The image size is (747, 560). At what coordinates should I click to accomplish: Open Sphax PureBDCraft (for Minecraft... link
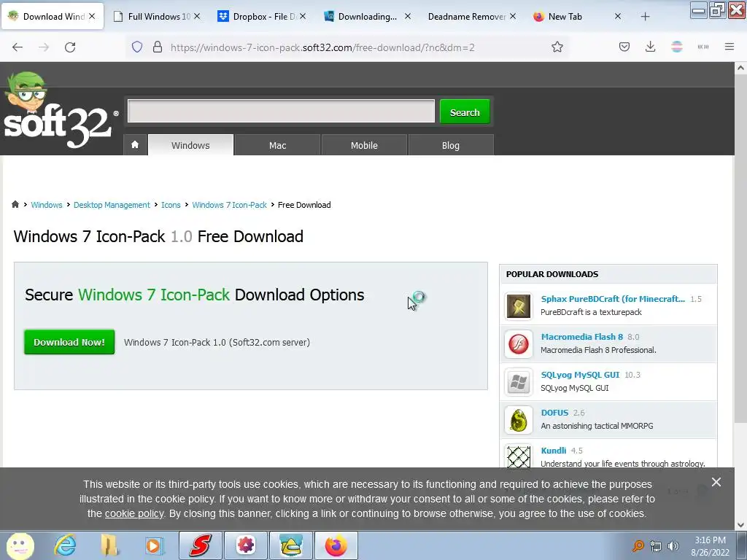pyautogui.click(x=613, y=298)
